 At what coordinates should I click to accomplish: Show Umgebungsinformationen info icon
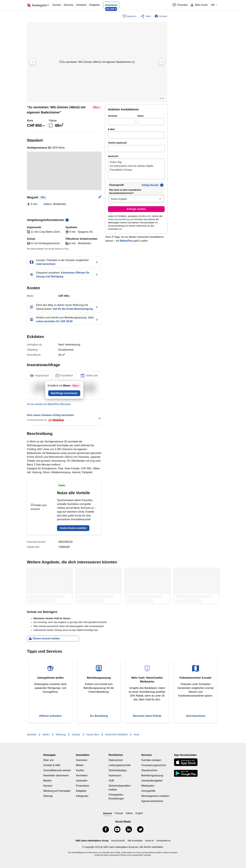click(67, 220)
